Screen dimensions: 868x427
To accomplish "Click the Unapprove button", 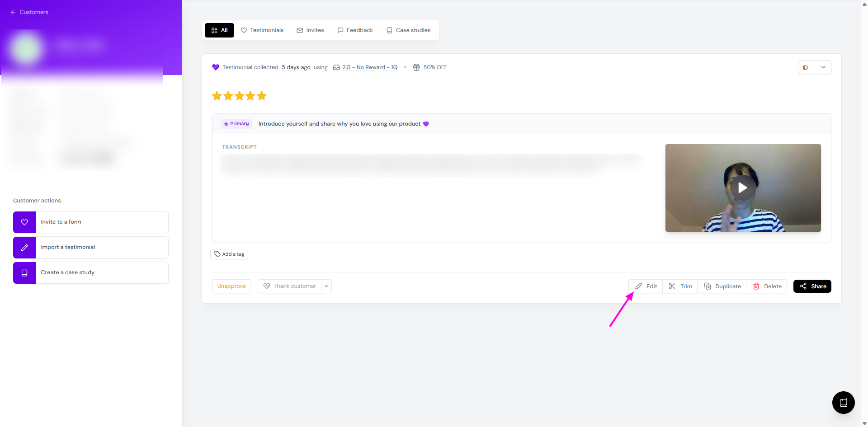I will [x=231, y=286].
